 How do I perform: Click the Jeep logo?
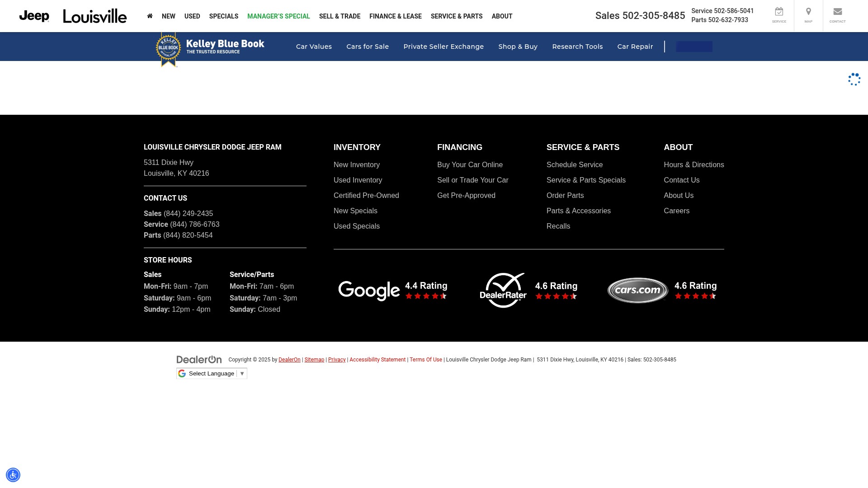coord(34,16)
